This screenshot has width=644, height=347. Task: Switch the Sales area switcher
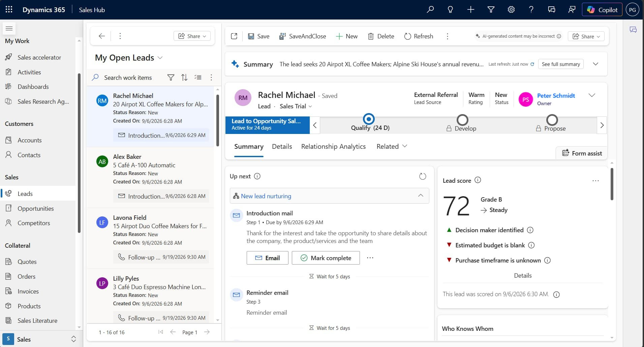point(40,339)
